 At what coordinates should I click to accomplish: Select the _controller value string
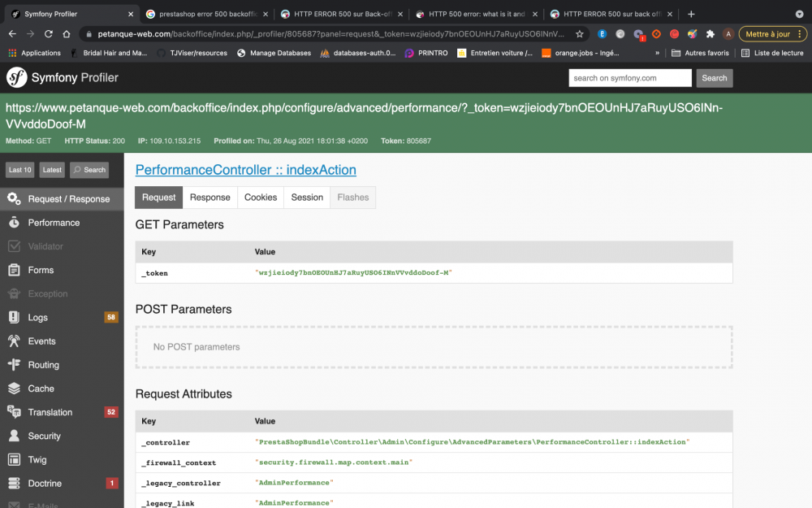click(472, 442)
